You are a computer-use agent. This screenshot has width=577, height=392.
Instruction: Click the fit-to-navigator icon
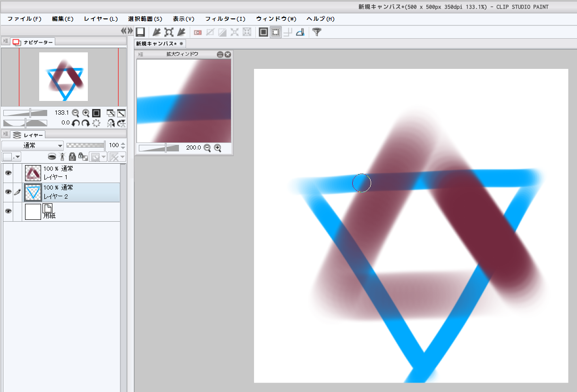111,113
